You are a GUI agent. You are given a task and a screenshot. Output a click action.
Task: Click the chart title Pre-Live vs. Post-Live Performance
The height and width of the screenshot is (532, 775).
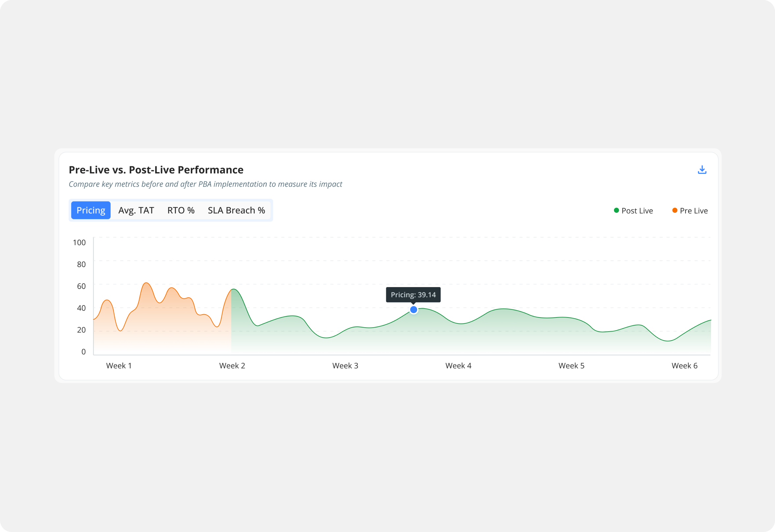pyautogui.click(x=156, y=170)
